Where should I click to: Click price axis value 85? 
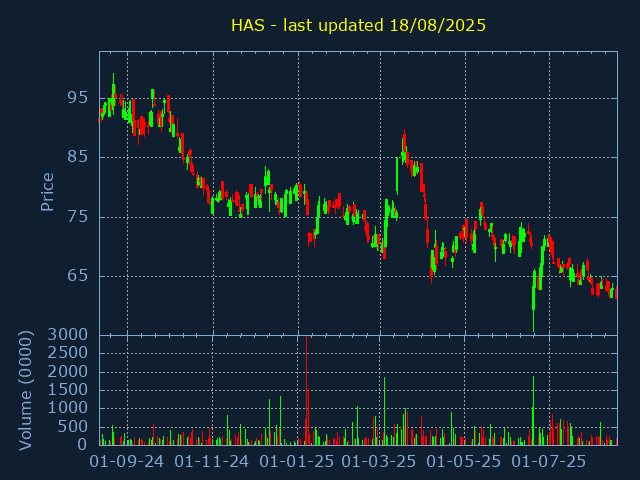[x=78, y=157]
